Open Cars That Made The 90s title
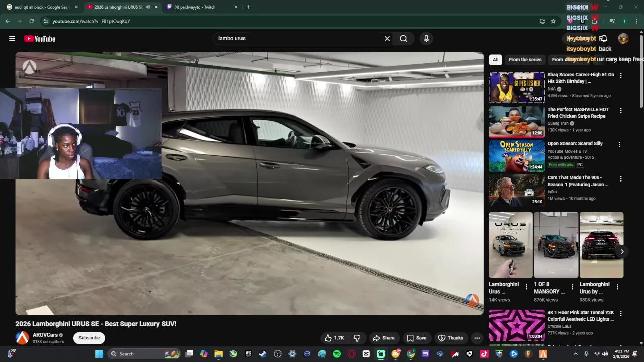 (x=578, y=181)
